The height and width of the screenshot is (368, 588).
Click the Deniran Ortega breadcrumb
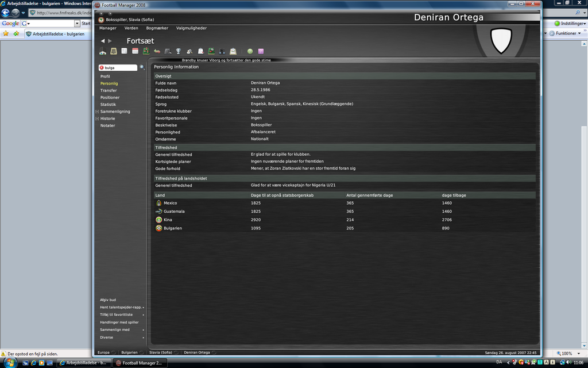click(x=197, y=352)
